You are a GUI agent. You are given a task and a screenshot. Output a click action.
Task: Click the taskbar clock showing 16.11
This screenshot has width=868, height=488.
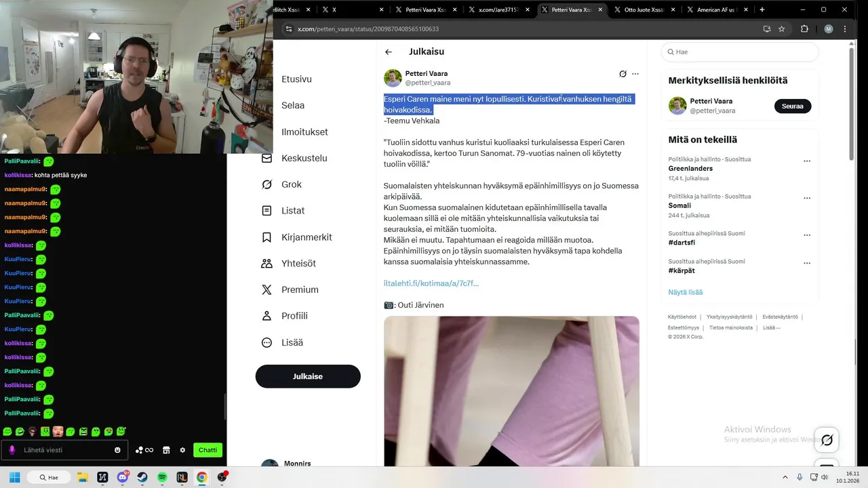coord(848,477)
